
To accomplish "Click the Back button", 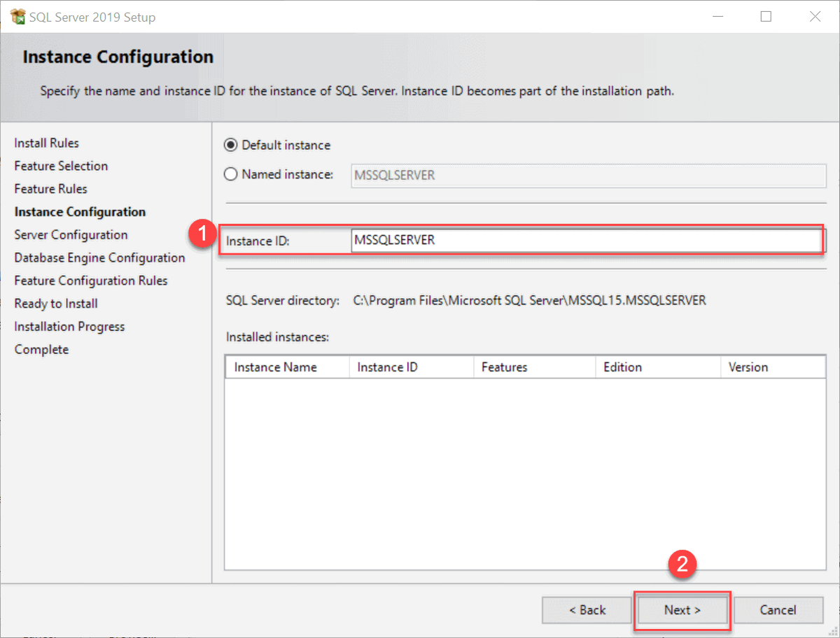I will pyautogui.click(x=587, y=609).
